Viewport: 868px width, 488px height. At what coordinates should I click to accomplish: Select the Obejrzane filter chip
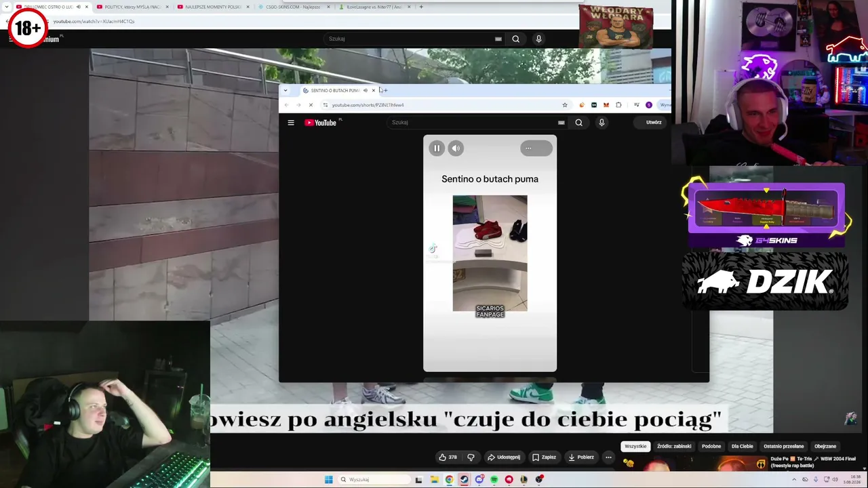coord(825,447)
